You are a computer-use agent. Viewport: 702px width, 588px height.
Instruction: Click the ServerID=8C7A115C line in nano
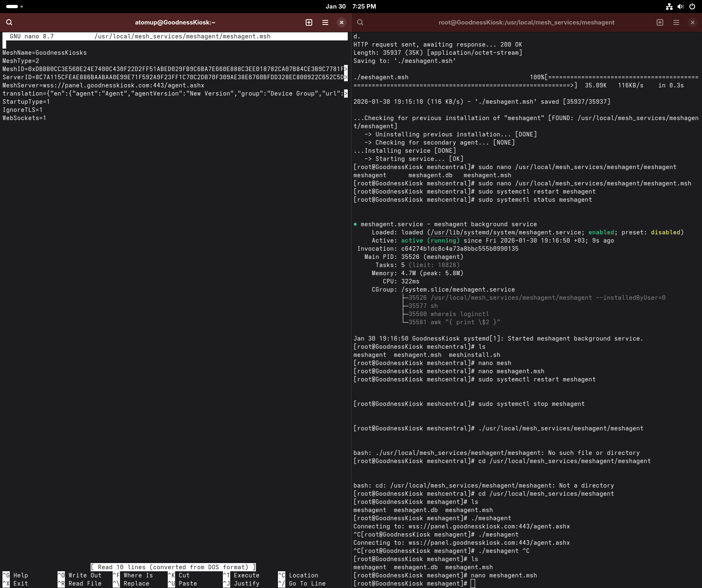pyautogui.click(x=175, y=77)
